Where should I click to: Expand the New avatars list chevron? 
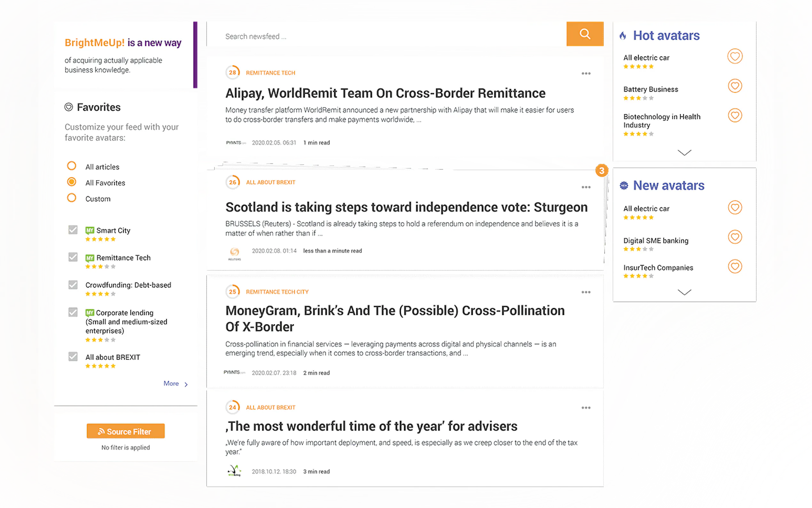684,292
